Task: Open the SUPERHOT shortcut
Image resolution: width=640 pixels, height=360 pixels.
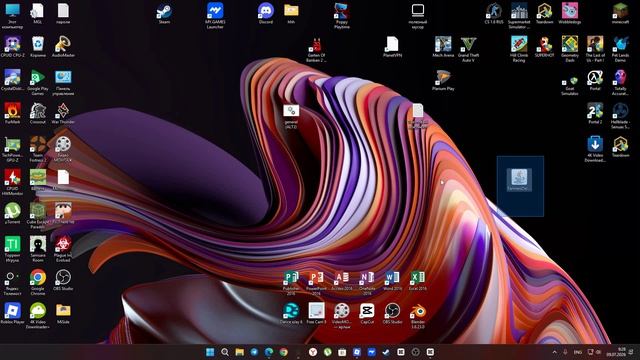Action: coord(544,47)
